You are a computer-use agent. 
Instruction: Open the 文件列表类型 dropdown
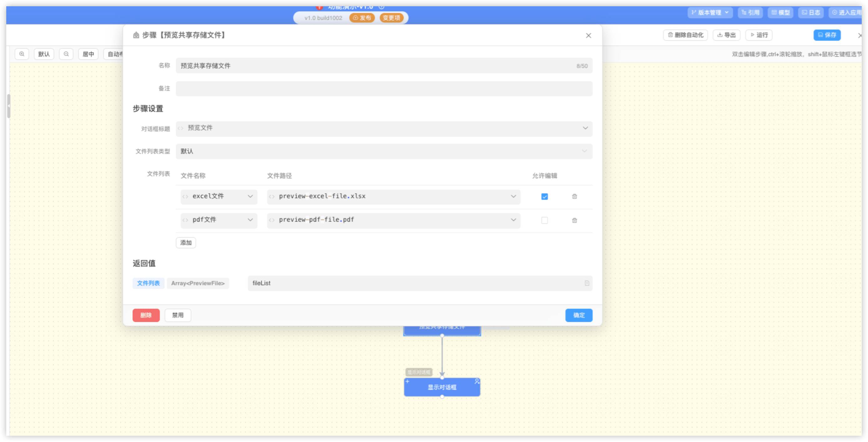pyautogui.click(x=585, y=152)
